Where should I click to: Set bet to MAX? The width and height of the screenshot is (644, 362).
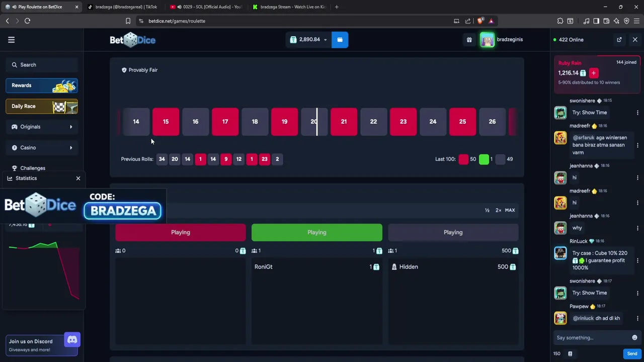pyautogui.click(x=510, y=210)
